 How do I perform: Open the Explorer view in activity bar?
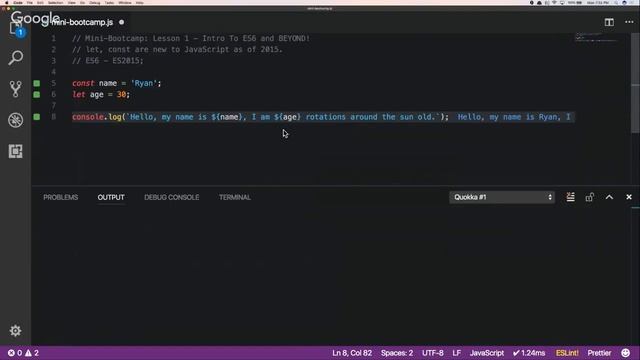tap(16, 28)
